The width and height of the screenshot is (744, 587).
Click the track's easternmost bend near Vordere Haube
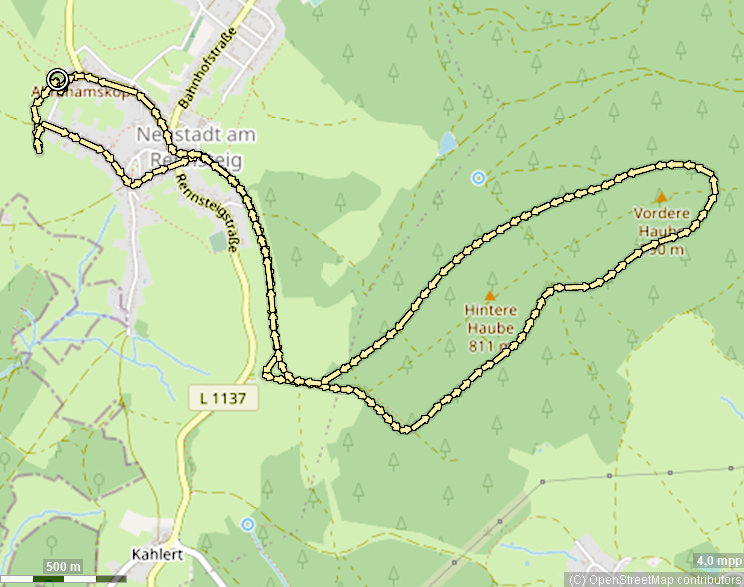[713, 186]
